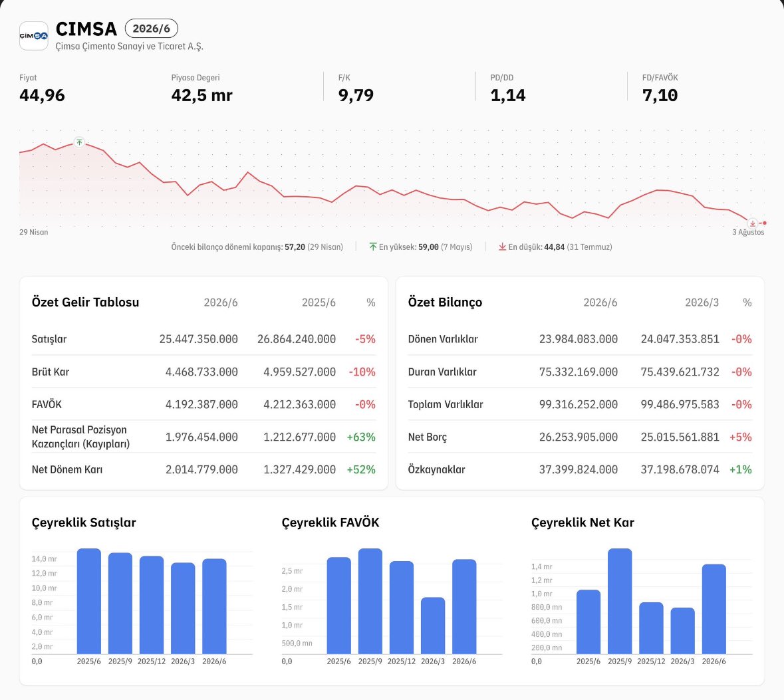Click the red En düşük arrow icon
Screen dimensions: 784x700
502,247
